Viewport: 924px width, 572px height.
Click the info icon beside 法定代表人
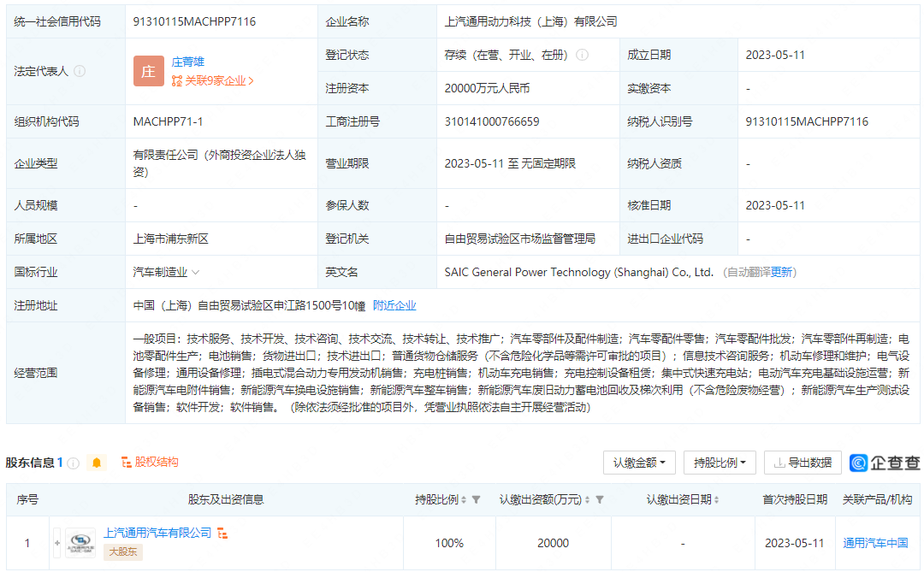coord(80,72)
